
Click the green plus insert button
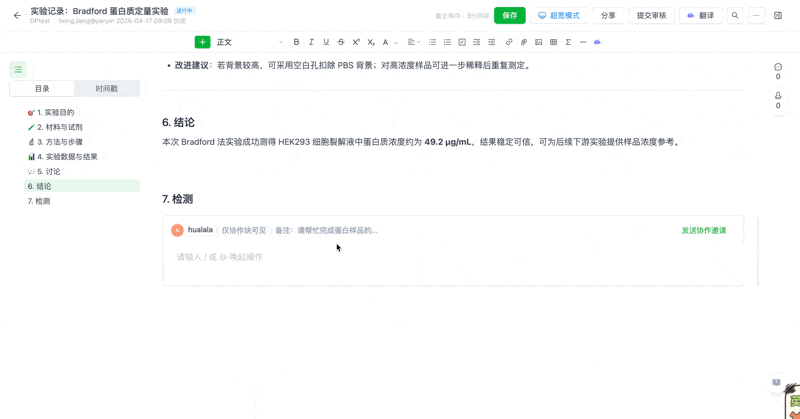[x=202, y=42]
